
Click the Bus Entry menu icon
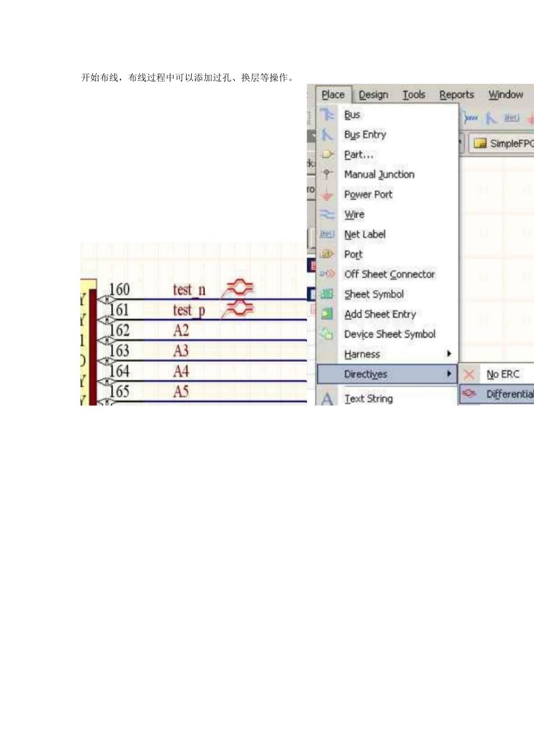click(x=327, y=134)
